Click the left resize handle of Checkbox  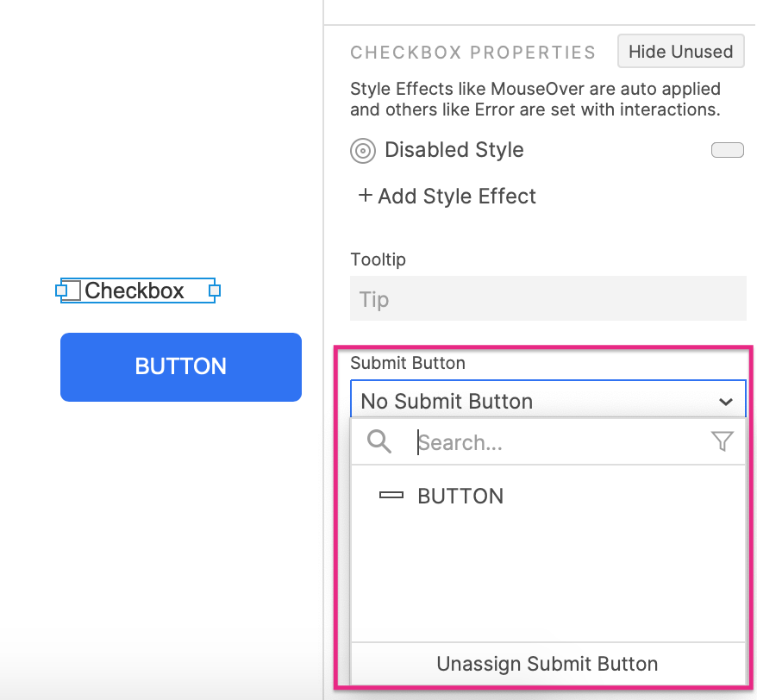coord(61,291)
